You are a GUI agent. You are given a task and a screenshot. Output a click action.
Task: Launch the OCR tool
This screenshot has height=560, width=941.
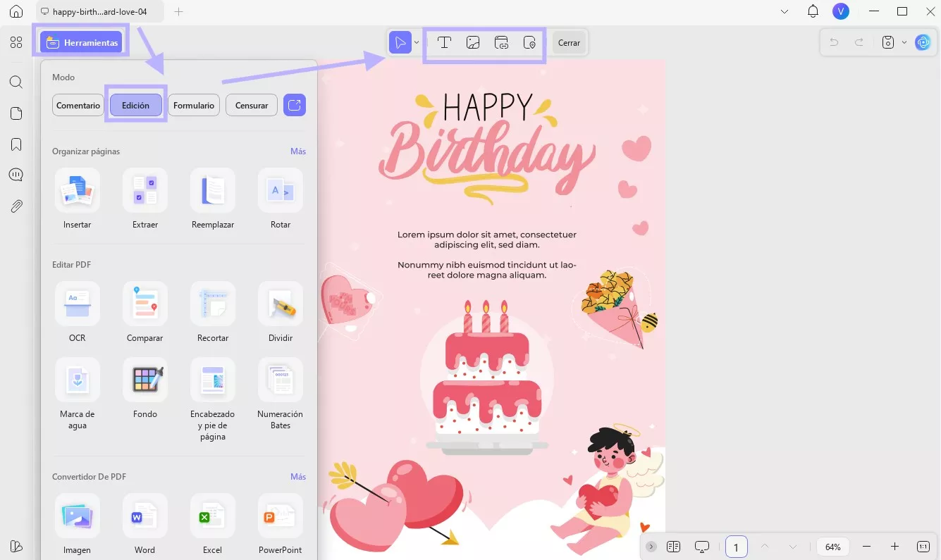78,312
